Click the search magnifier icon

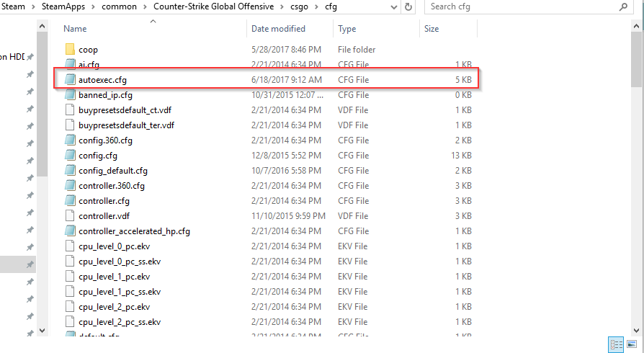pos(623,6)
